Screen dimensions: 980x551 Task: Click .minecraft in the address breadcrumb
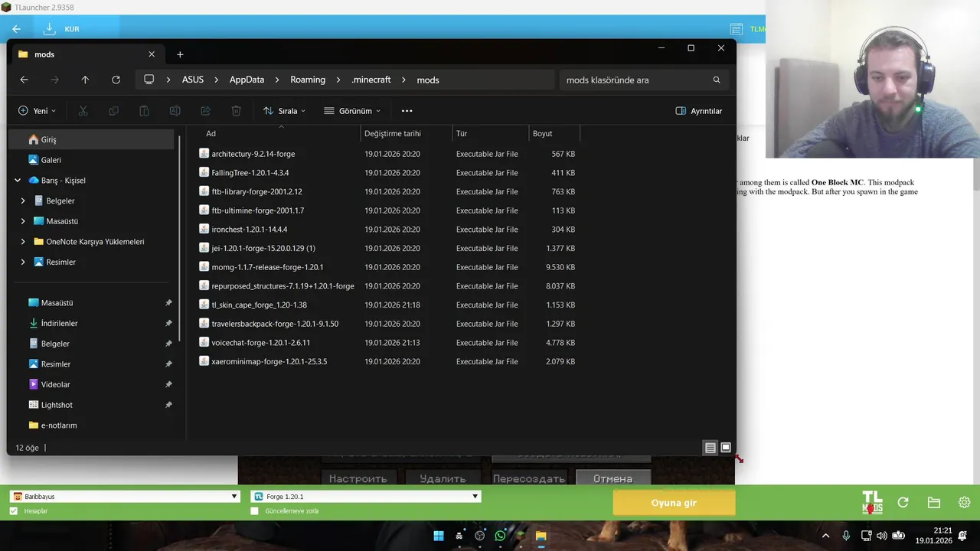[x=371, y=80]
